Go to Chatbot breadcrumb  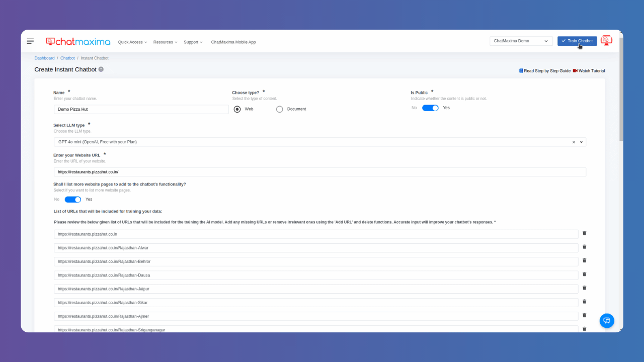pos(67,58)
